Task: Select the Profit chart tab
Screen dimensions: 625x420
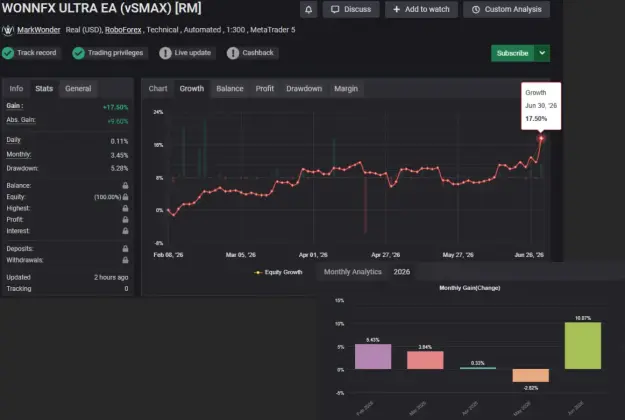Action: pyautogui.click(x=265, y=88)
